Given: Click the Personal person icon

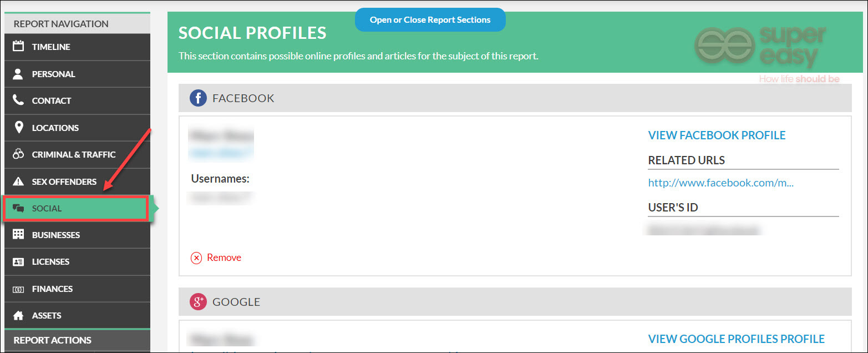Looking at the screenshot, I should tap(18, 73).
